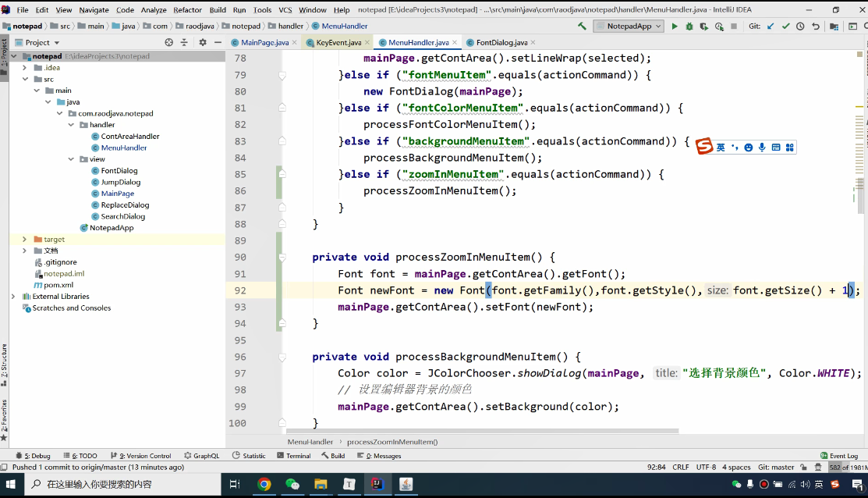Collapse the handler package
This screenshot has height=498, width=868.
71,125
